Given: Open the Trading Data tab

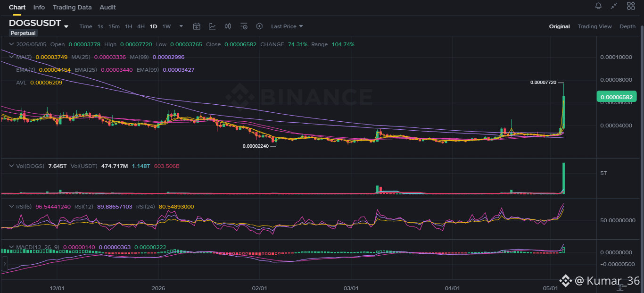Looking at the screenshot, I should (72, 7).
